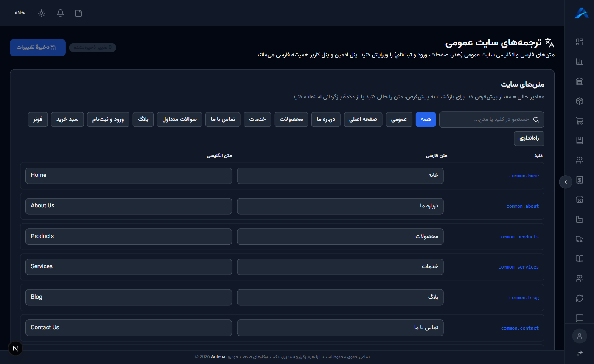
Task: Click the Next.js N badge icon
Action: click(x=16, y=349)
